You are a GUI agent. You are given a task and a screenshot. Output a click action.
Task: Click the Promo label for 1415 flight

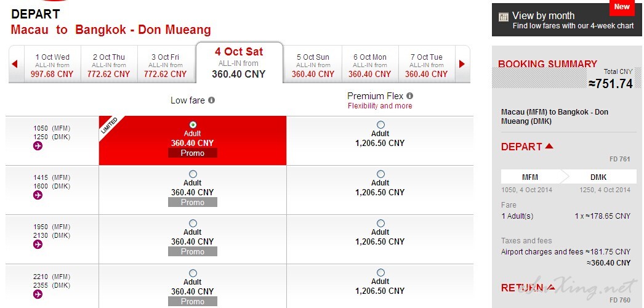click(x=193, y=202)
